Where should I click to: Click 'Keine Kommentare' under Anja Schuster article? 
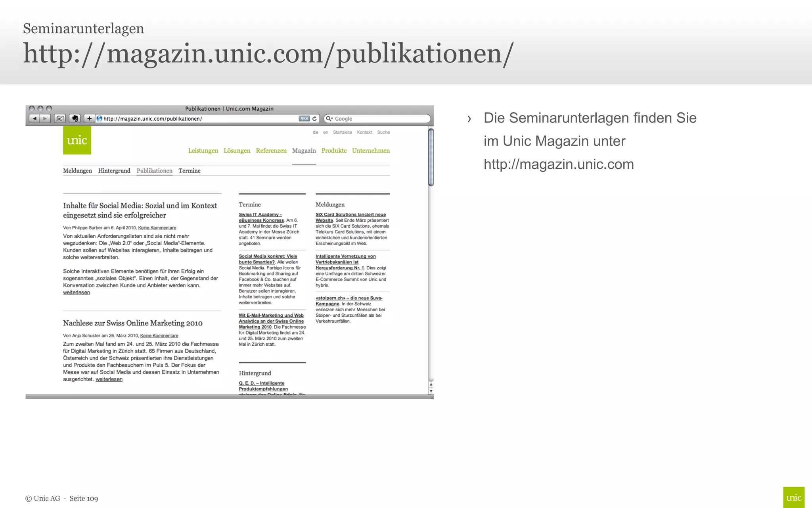[159, 336]
